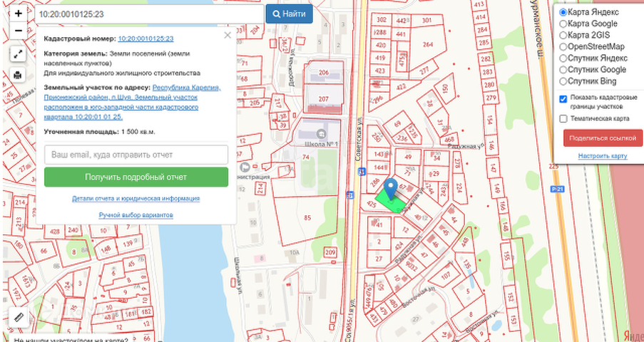The width and height of the screenshot is (644, 342).
Task: Click parcel 85 on the map
Action: pyautogui.click(x=307, y=217)
